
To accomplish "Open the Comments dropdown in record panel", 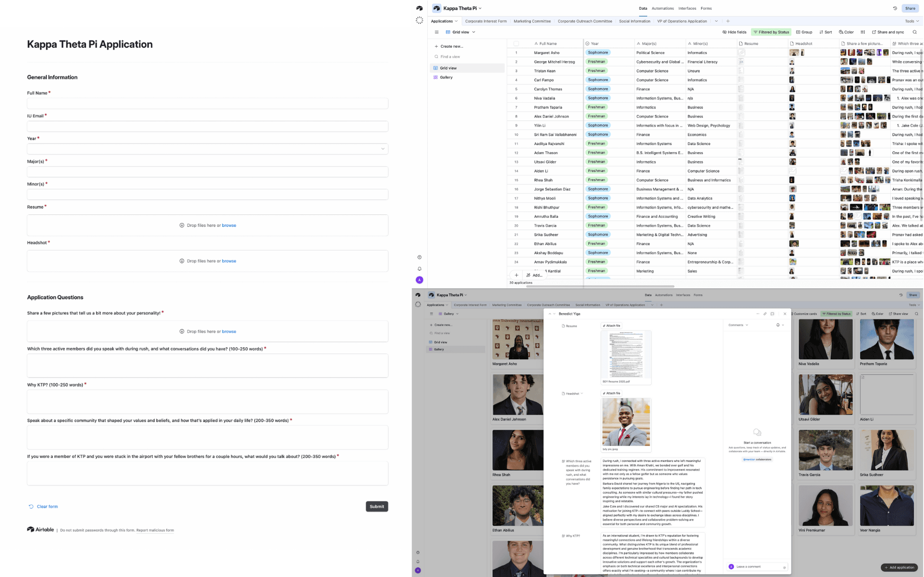I will coord(738,325).
